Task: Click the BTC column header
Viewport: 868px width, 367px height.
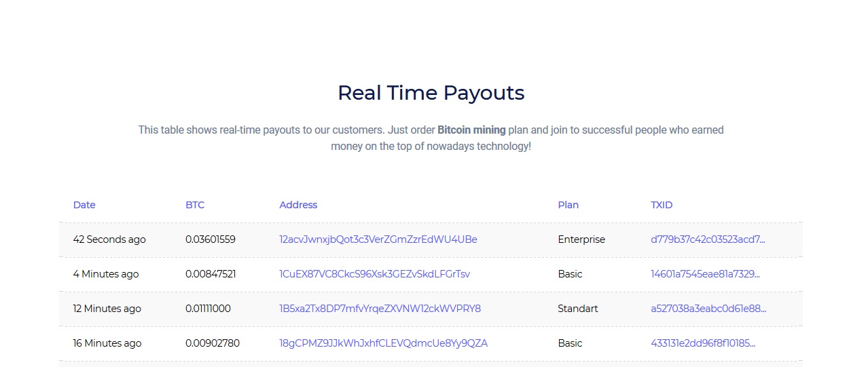Action: click(195, 205)
